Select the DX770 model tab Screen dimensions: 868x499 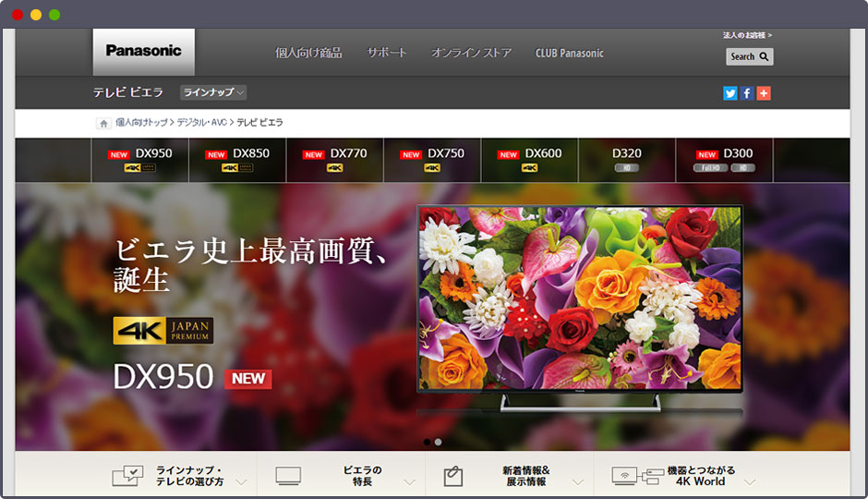click(x=335, y=160)
